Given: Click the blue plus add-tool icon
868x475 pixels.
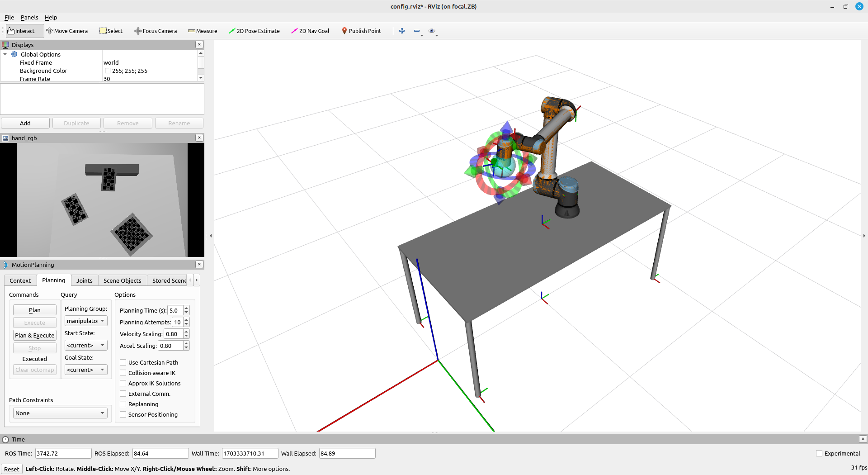Looking at the screenshot, I should [402, 31].
